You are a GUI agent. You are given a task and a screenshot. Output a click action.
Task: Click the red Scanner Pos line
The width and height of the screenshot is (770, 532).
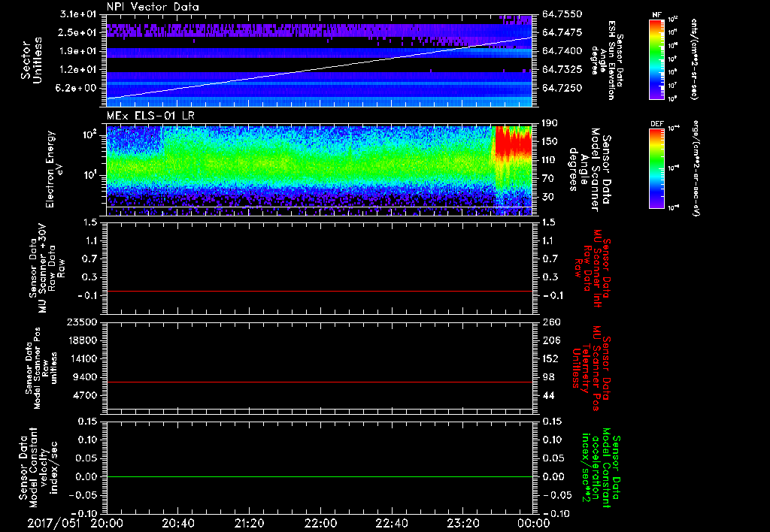click(319, 382)
